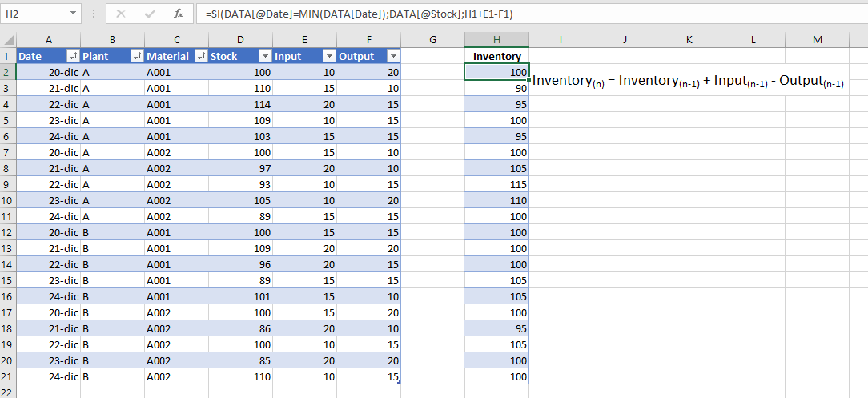The height and width of the screenshot is (398, 868).
Task: Select Stock cell with value 101
Action: coord(240,297)
